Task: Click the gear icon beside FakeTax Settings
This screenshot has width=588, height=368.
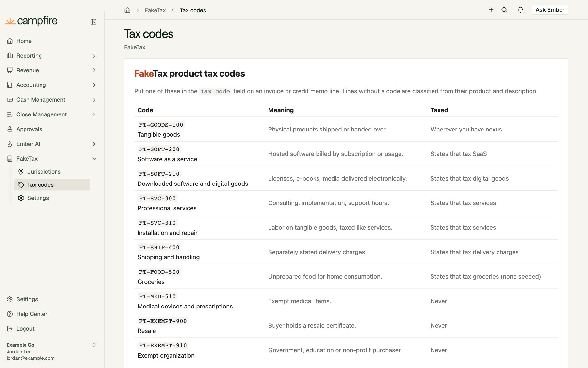Action: point(21,198)
